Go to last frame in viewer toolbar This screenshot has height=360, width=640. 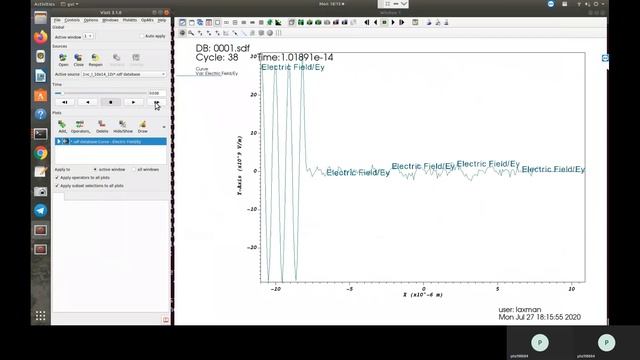click(x=402, y=22)
